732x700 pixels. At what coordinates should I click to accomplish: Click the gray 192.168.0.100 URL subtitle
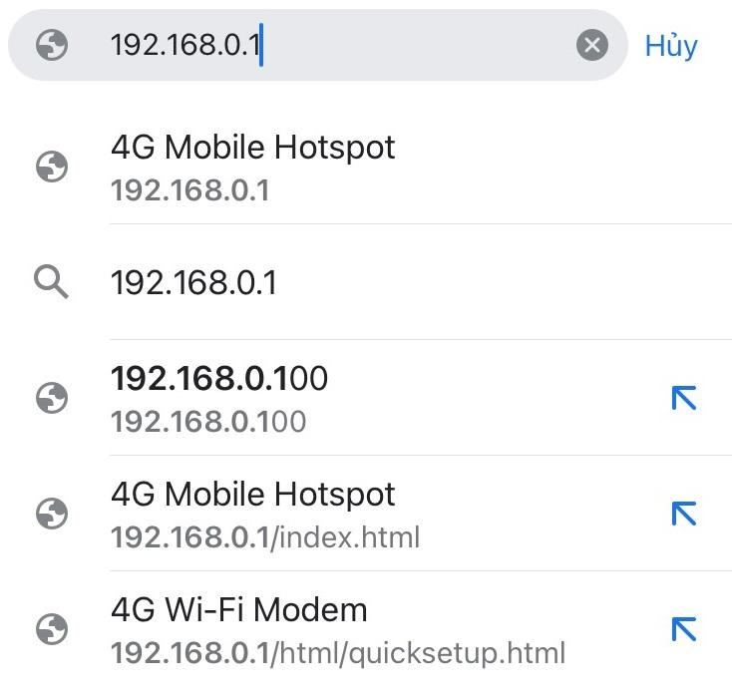click(x=208, y=422)
